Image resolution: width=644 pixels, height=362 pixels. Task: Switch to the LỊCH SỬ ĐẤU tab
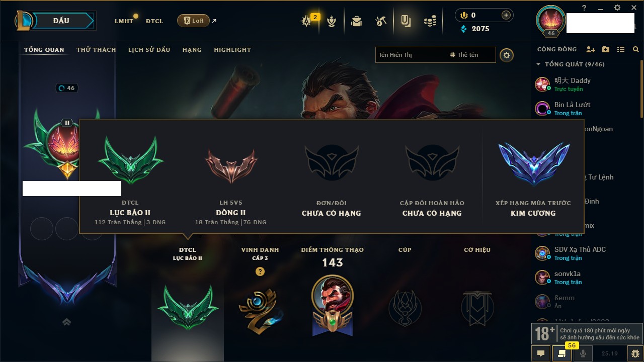(149, 50)
